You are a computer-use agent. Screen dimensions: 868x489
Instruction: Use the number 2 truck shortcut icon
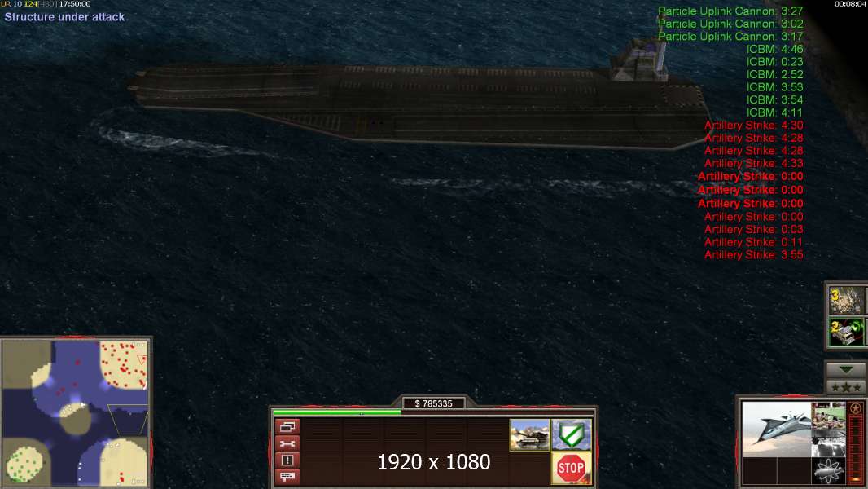(846, 332)
